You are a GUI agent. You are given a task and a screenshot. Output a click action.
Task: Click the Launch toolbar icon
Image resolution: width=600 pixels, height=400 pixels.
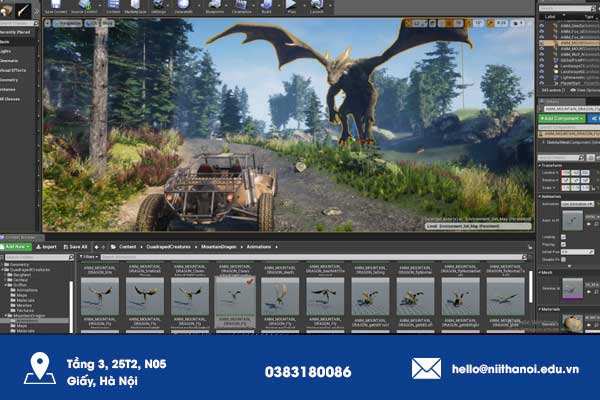point(317,5)
